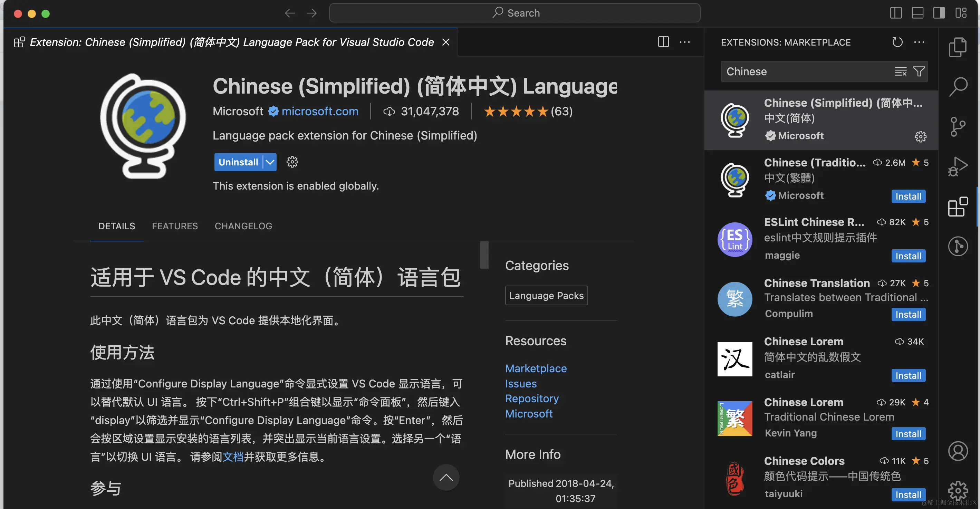Expand the Uninstall button dropdown arrow
The height and width of the screenshot is (509, 980).
coord(270,162)
